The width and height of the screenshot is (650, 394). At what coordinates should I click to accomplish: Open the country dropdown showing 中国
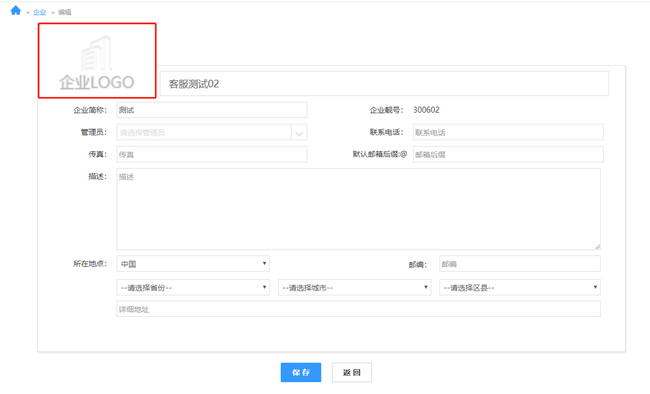click(193, 264)
